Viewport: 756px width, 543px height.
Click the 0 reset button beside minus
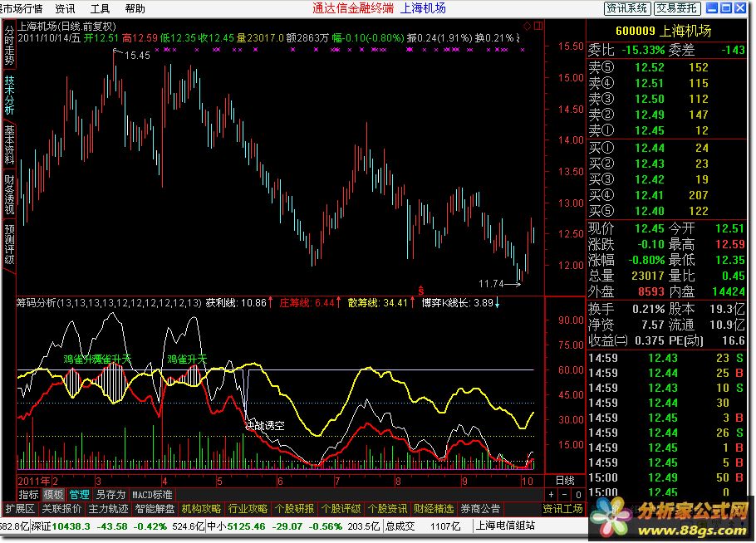click(x=578, y=495)
